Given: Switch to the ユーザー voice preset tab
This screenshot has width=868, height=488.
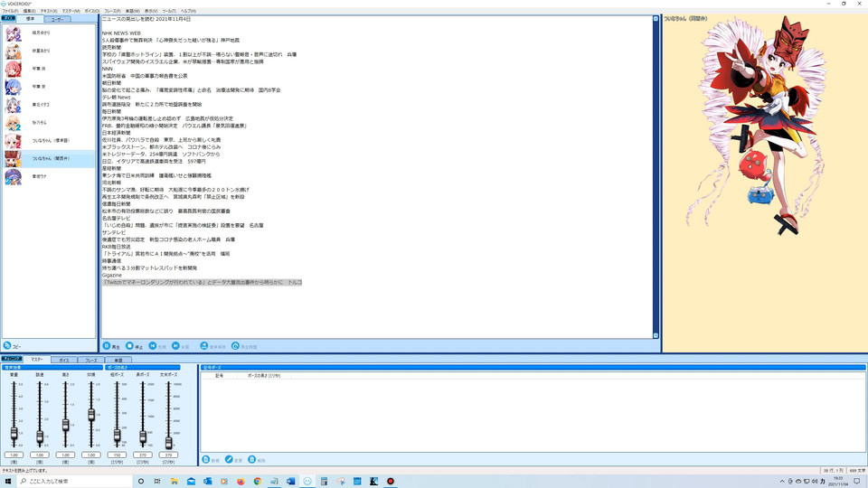Looking at the screenshot, I should point(57,19).
